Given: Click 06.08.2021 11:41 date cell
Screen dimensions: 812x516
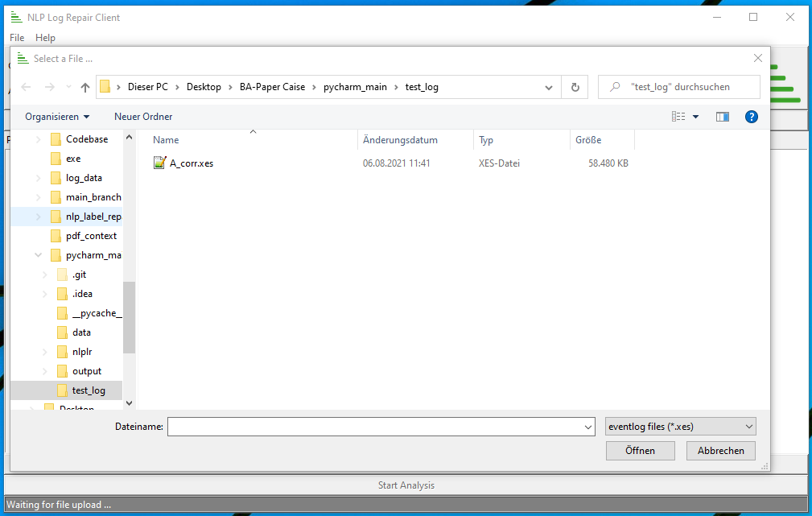Looking at the screenshot, I should tap(396, 163).
